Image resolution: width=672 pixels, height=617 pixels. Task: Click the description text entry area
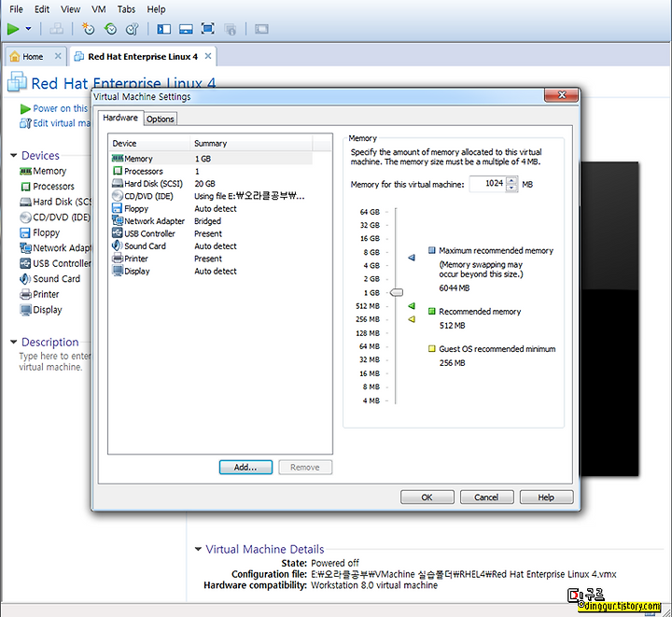[x=54, y=361]
